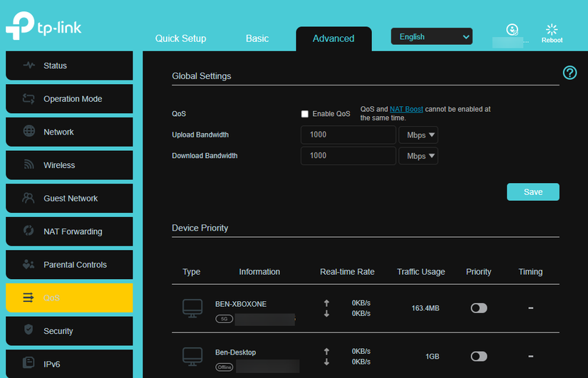
Task: Expand the Download Bandwidth Mbps unit dropdown
Action: [418, 156]
